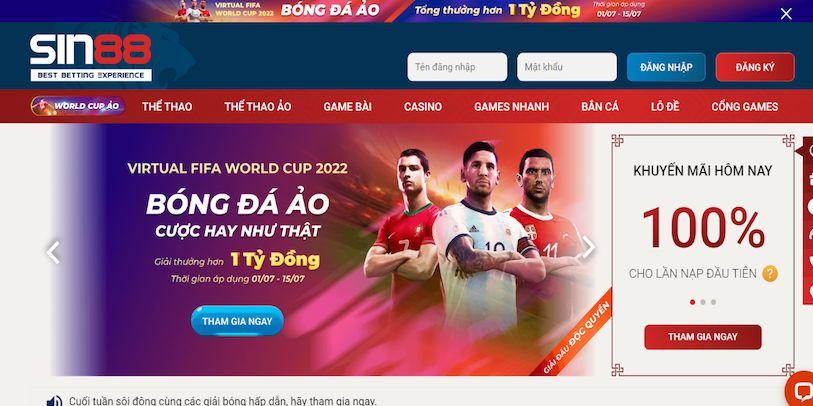
Task: Click the blue Tham Gia Ngay banner button
Action: pyautogui.click(x=237, y=321)
